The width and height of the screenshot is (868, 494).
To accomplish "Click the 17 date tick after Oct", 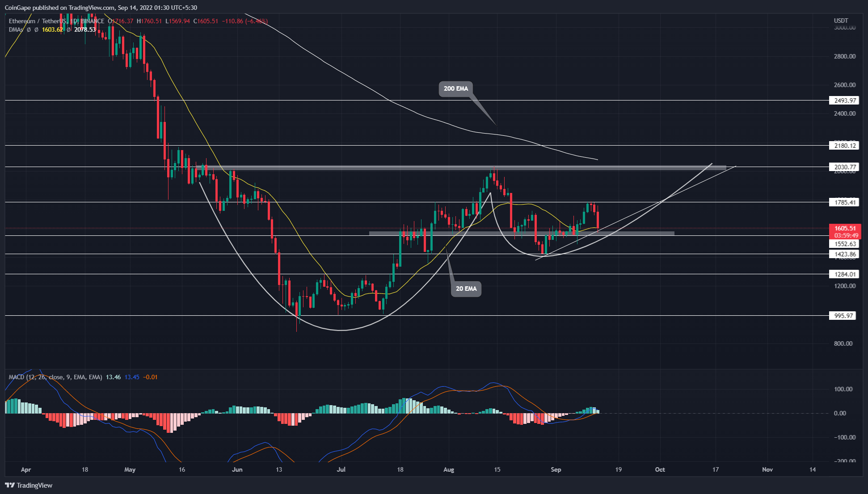I will 716,469.
